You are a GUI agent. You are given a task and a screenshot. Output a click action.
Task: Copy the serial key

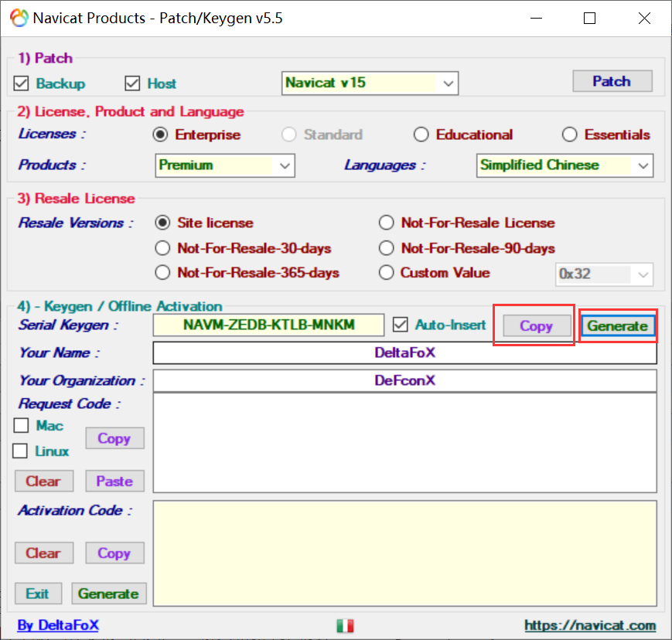pos(537,326)
